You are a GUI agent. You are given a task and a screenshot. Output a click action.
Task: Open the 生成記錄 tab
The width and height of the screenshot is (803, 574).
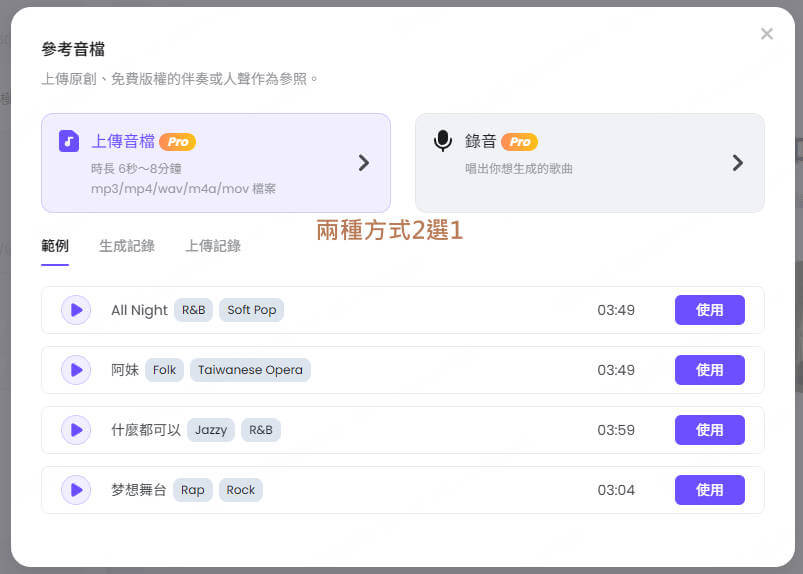tap(126, 246)
